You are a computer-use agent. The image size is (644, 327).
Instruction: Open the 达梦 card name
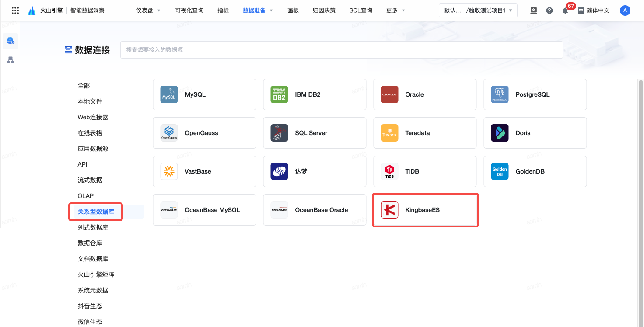pos(301,171)
